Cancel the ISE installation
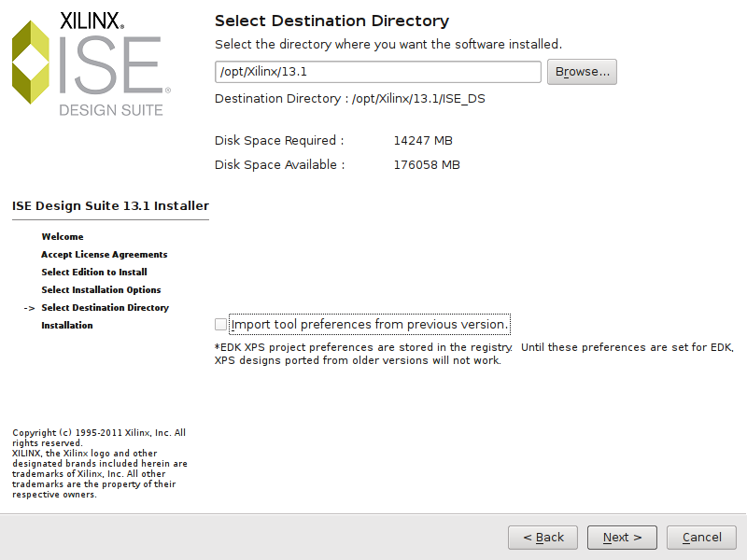This screenshot has height=560, width=747. pos(701,538)
